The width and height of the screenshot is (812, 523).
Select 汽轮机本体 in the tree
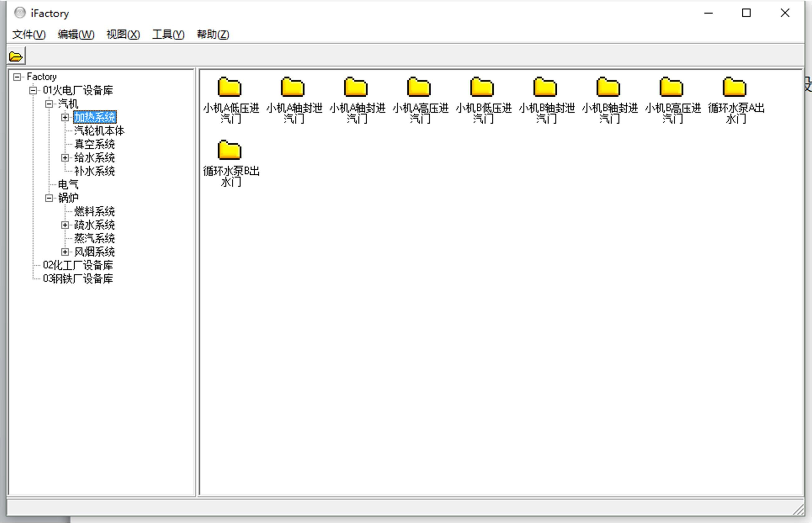[99, 131]
